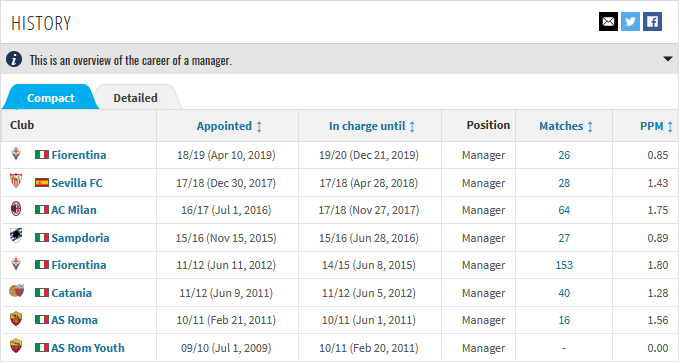The width and height of the screenshot is (679, 362).
Task: Sort the table by In charge until
Action: 372,126
